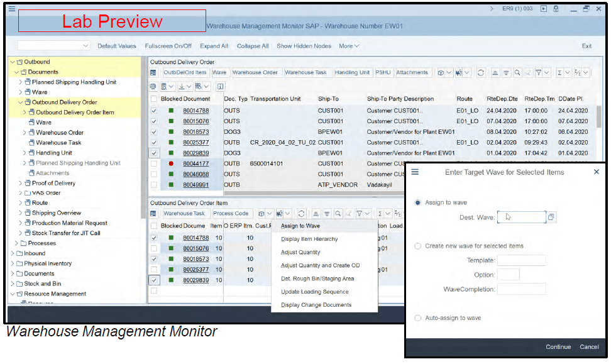The width and height of the screenshot is (611, 364).
Task: Open more methods icon in Order Item toolbar
Action: [279, 214]
